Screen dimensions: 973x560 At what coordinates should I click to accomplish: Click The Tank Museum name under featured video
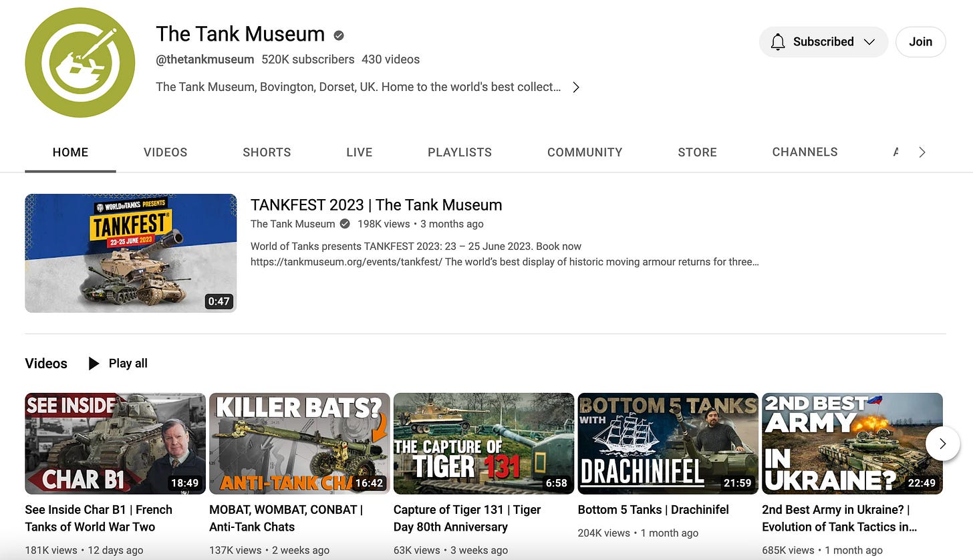coord(293,224)
